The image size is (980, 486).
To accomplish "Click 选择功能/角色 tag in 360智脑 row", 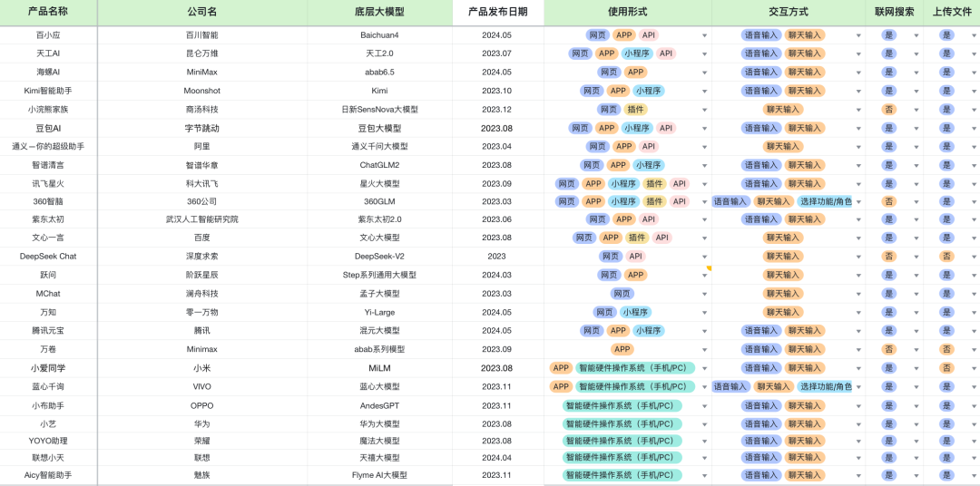I will pos(825,202).
